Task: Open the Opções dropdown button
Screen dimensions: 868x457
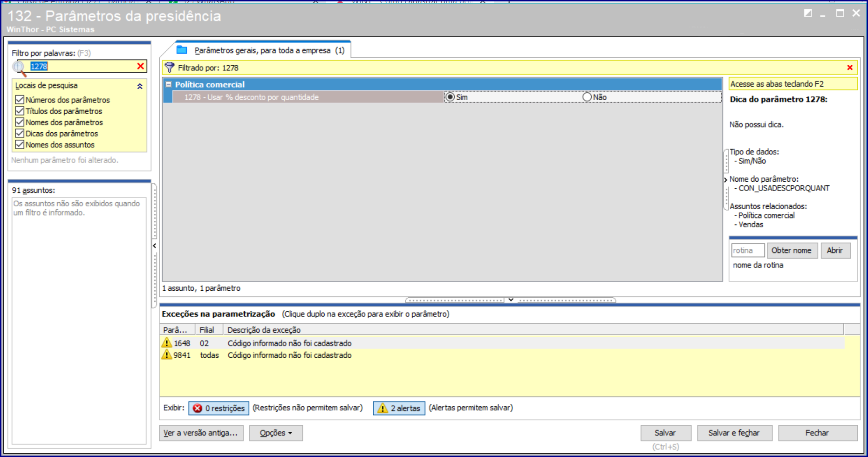Action: click(276, 433)
